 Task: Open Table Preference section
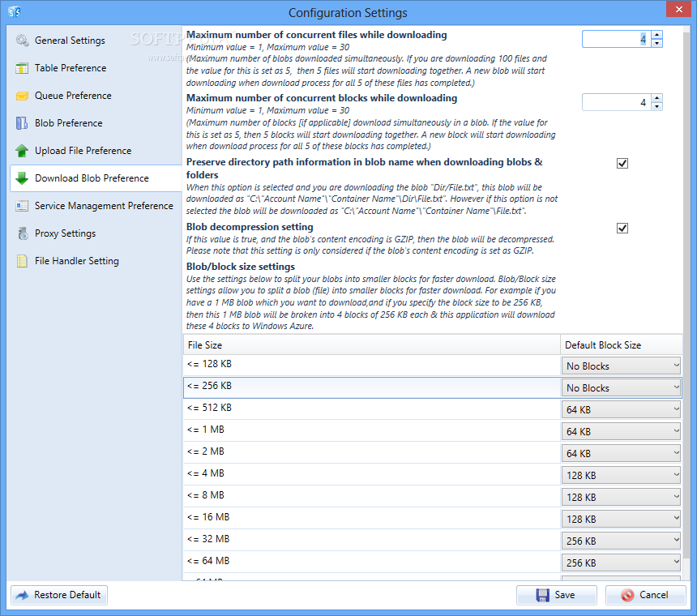[71, 68]
